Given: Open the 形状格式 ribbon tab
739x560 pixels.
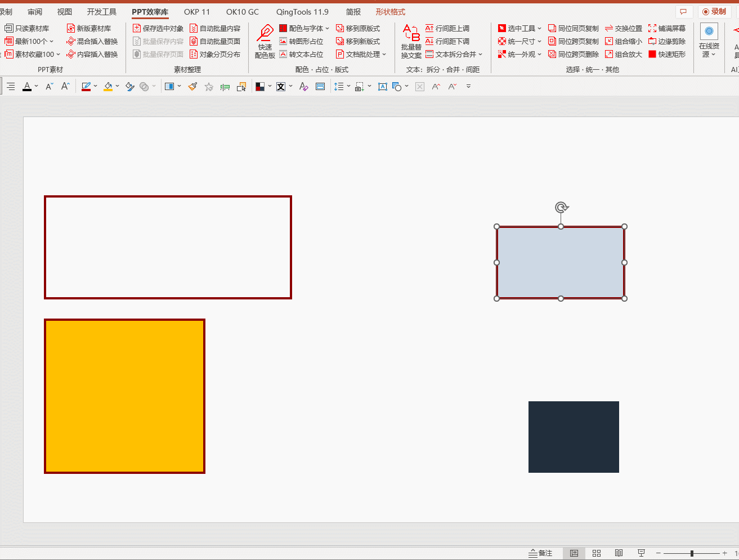Looking at the screenshot, I should [391, 12].
